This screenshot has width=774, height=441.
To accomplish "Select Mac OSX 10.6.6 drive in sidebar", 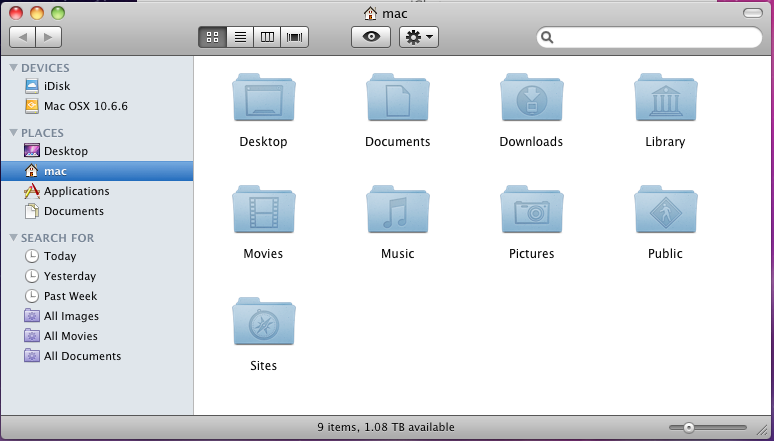I will 97,106.
